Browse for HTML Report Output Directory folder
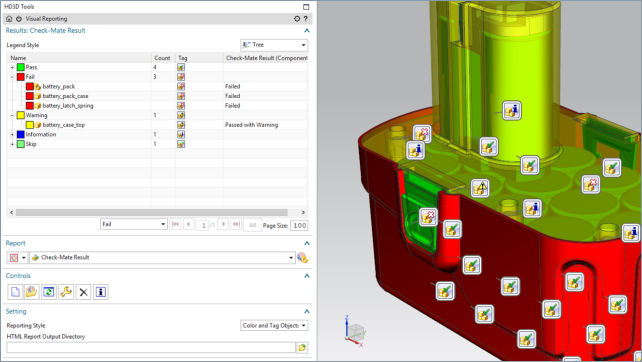The image size is (642, 362). (x=302, y=348)
